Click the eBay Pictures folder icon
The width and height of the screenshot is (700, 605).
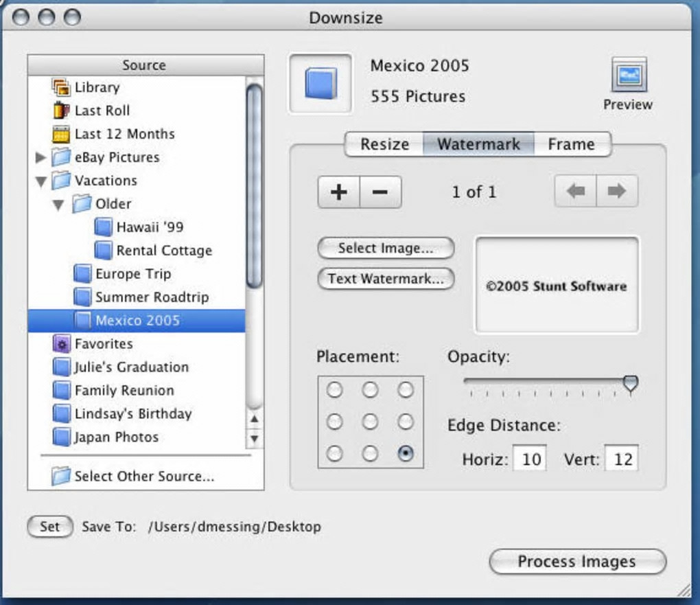point(61,157)
